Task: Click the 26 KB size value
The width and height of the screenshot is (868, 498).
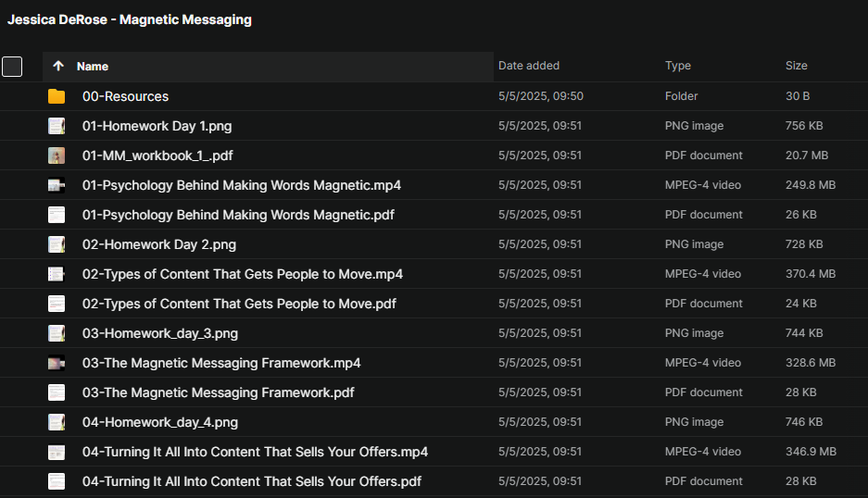Action: (x=800, y=214)
